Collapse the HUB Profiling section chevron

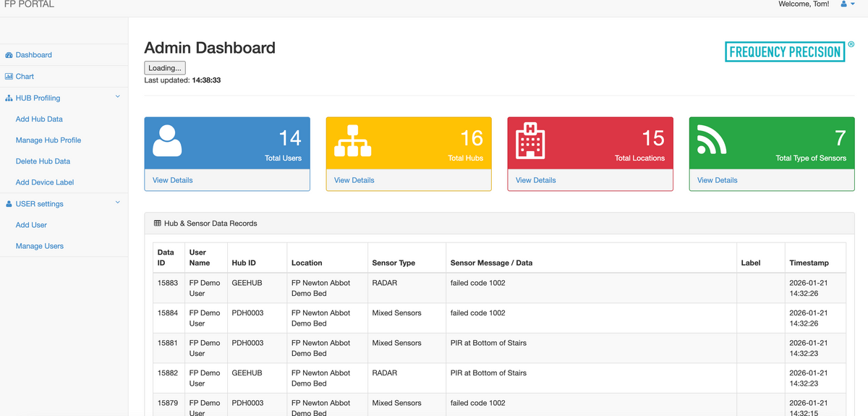click(118, 97)
